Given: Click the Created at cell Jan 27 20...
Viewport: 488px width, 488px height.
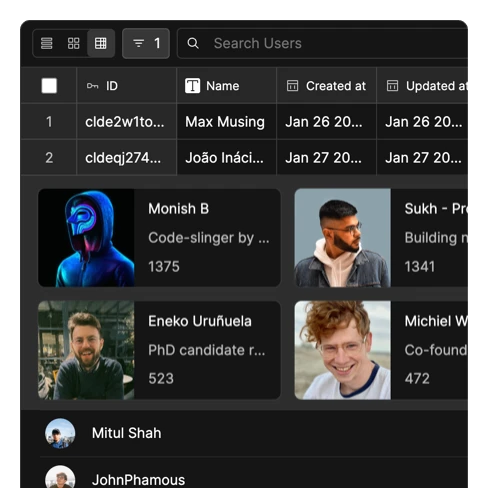Looking at the screenshot, I should click(x=327, y=158).
